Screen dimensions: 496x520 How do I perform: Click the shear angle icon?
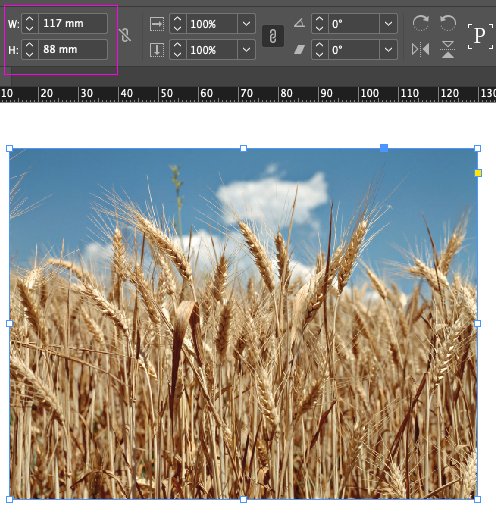pos(299,50)
